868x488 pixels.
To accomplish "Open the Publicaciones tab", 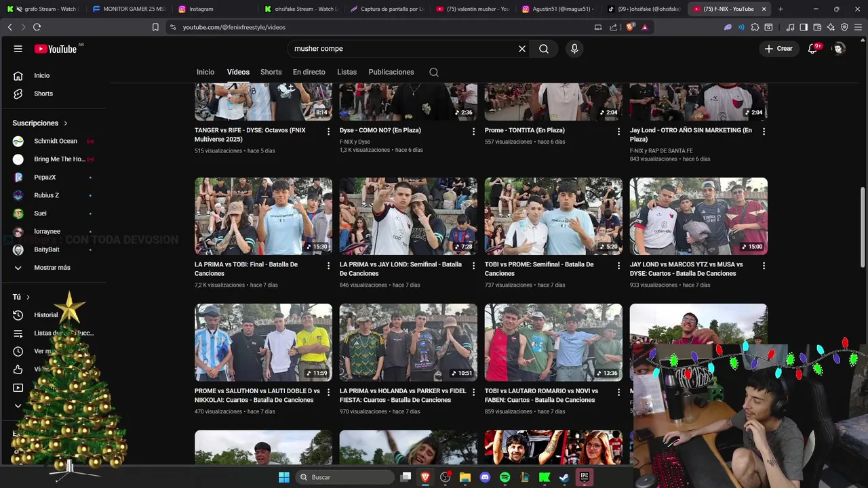I will 391,72.
